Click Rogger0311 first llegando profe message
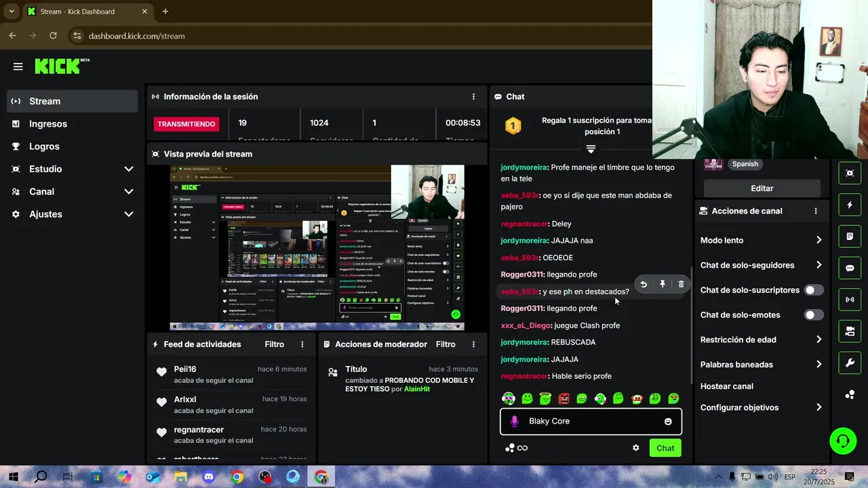 pyautogui.click(x=549, y=274)
